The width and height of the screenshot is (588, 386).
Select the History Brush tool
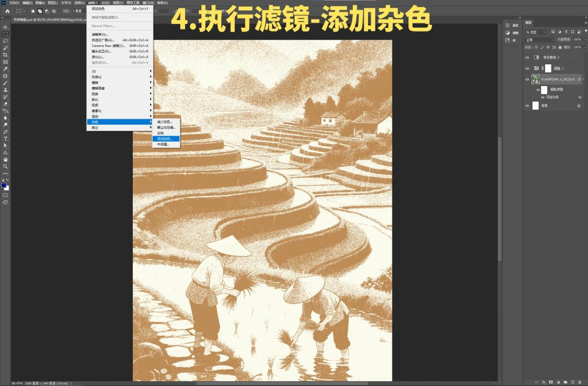point(5,97)
